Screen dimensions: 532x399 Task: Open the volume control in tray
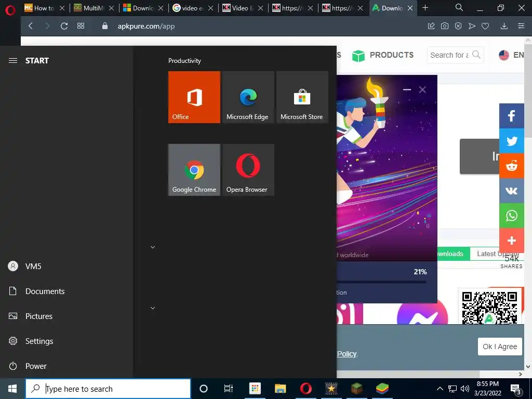tap(465, 389)
